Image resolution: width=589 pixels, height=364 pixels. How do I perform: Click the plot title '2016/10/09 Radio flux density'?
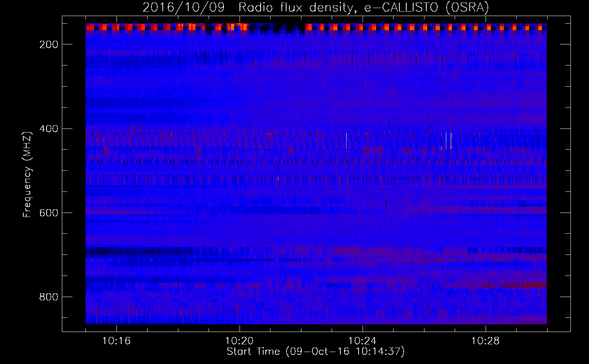[315, 8]
